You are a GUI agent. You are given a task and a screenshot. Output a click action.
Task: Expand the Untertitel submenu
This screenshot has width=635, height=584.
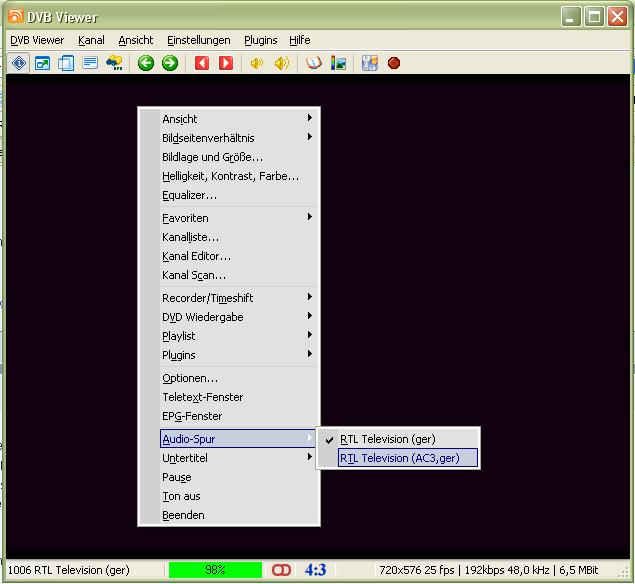(x=238, y=458)
